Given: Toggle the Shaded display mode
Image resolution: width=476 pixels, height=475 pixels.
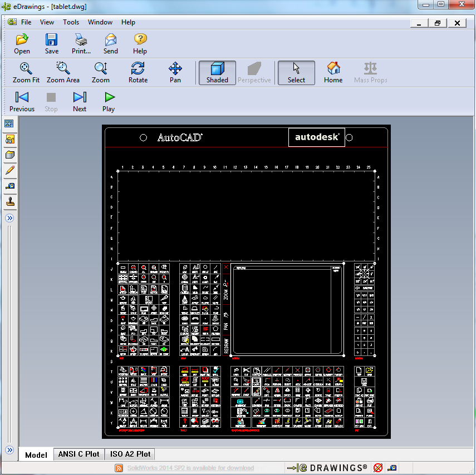Looking at the screenshot, I should [x=217, y=72].
